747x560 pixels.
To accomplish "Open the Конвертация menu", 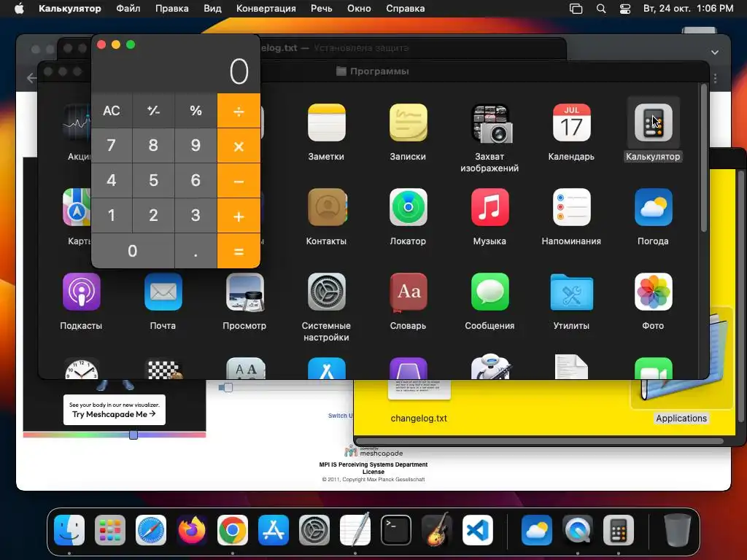I will tap(266, 9).
